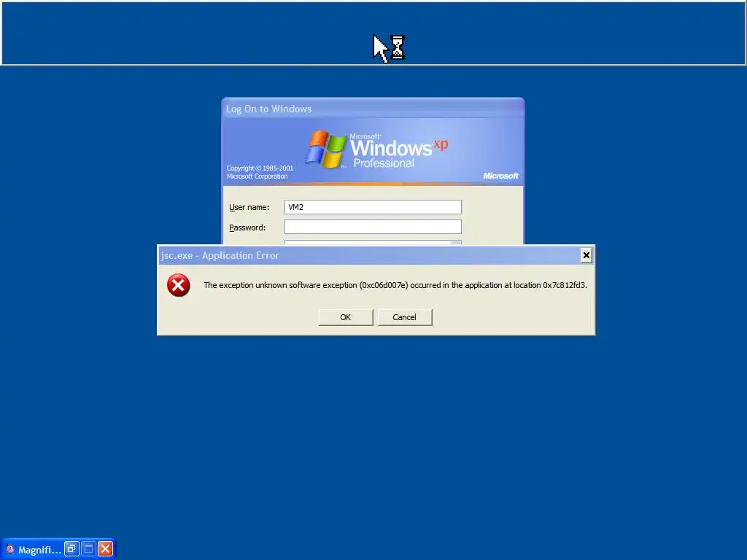Click the jsc.exe - Application Error title bar
This screenshot has width=747, height=560.
pos(369,256)
